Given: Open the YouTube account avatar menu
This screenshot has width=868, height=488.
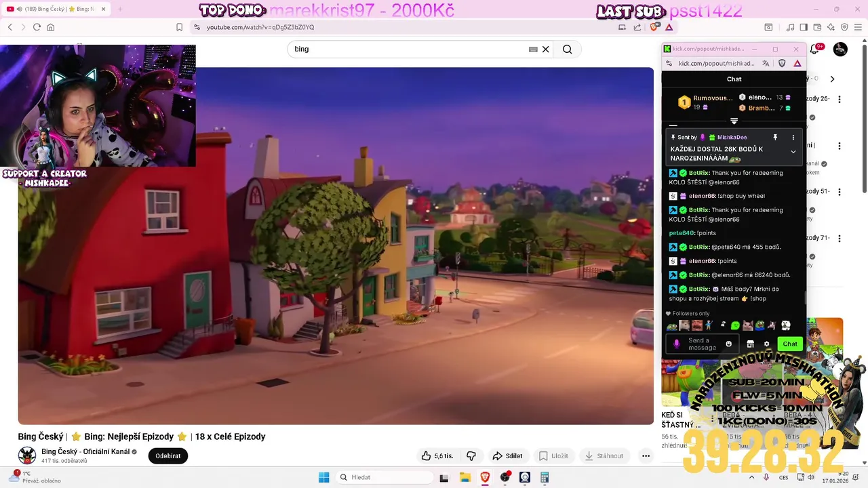Looking at the screenshot, I should 840,49.
